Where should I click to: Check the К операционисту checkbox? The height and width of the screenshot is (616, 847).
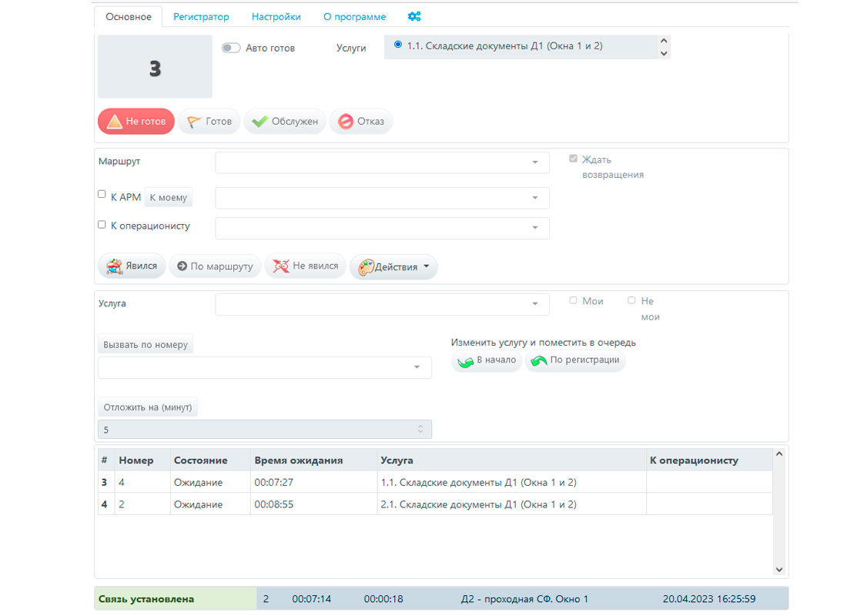(x=102, y=225)
